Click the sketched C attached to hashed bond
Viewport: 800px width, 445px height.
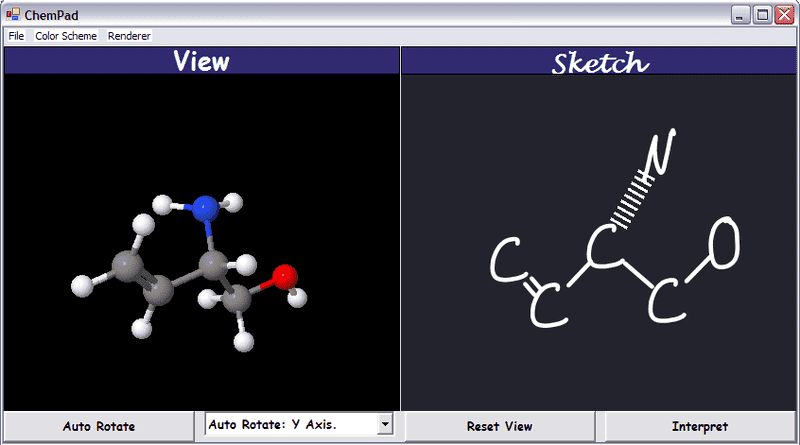603,246
